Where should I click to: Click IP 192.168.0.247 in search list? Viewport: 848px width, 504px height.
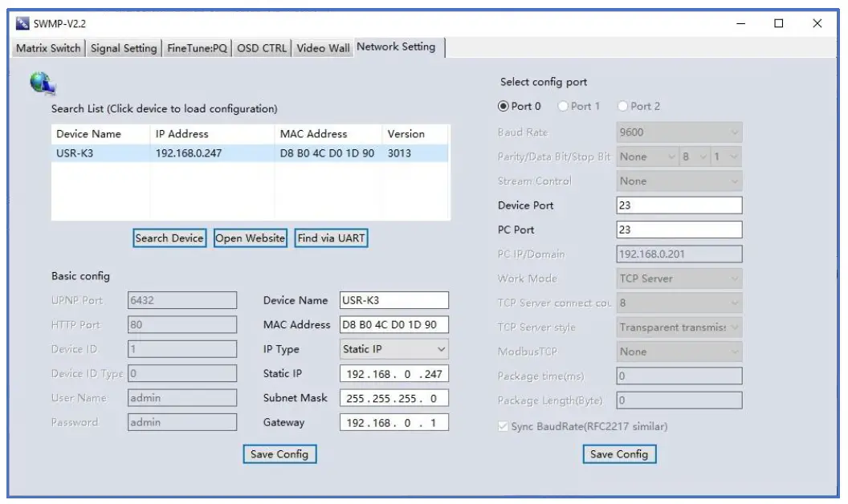tap(189, 153)
